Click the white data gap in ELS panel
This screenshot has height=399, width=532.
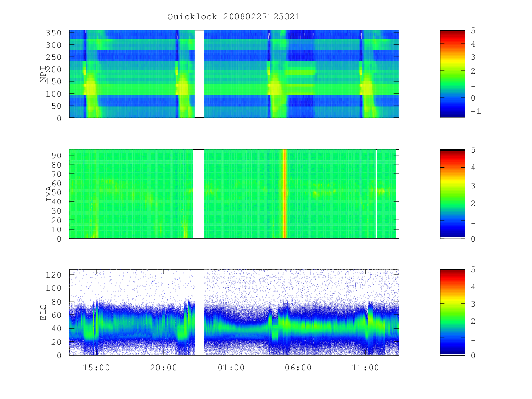[199, 312]
